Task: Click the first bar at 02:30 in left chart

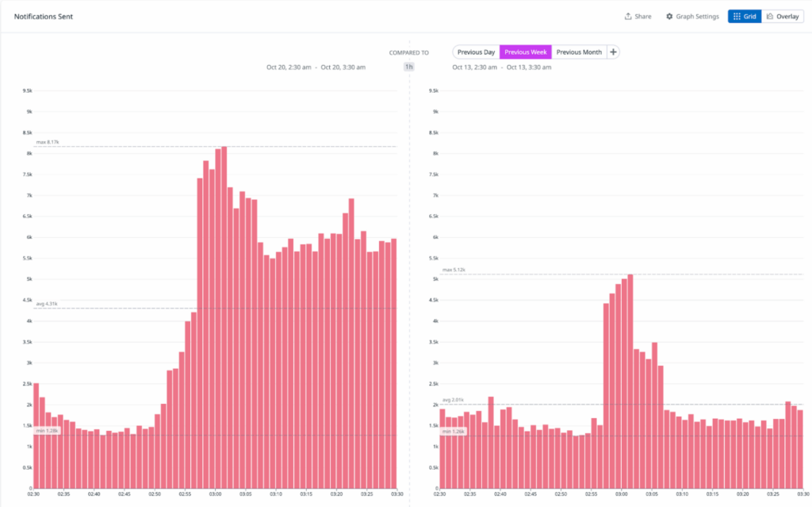Action: pyautogui.click(x=36, y=436)
